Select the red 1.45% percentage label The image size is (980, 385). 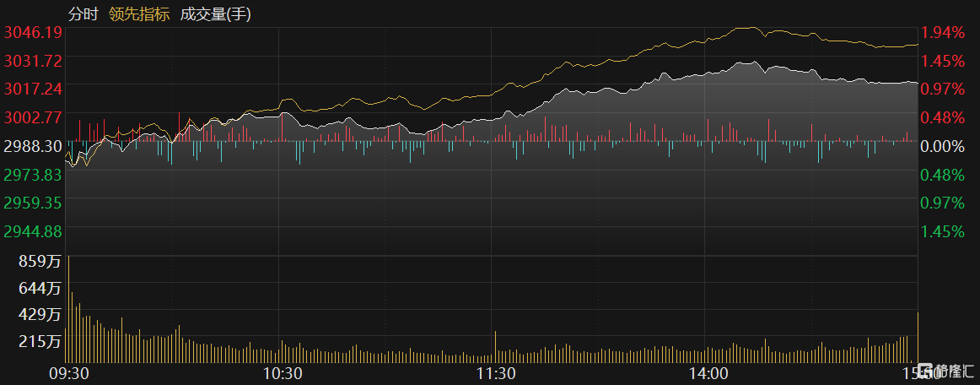pyautogui.click(x=944, y=61)
